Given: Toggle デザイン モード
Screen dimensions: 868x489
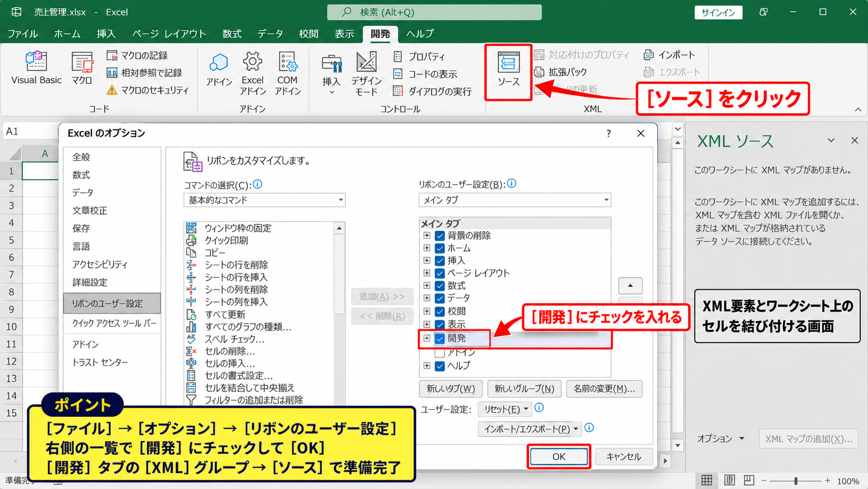Looking at the screenshot, I should (367, 73).
